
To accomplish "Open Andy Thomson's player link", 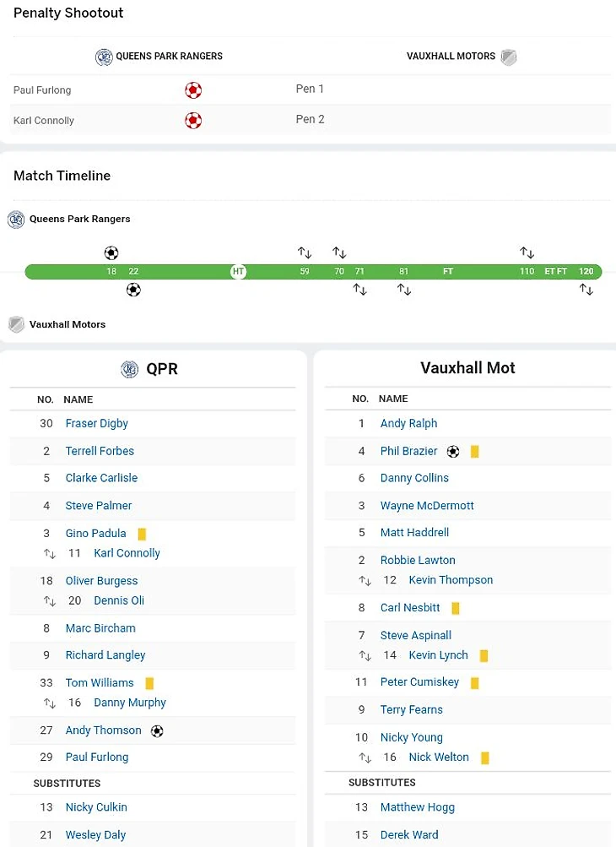I will coord(104,730).
